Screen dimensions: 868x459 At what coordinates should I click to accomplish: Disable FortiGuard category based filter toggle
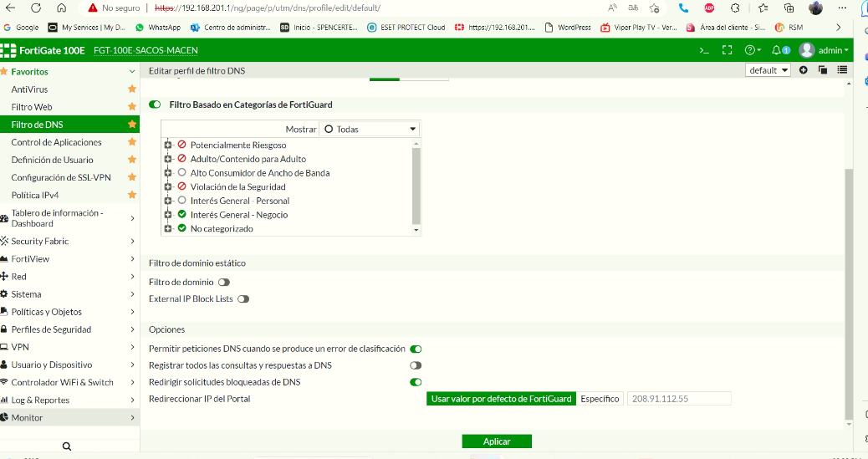point(155,105)
